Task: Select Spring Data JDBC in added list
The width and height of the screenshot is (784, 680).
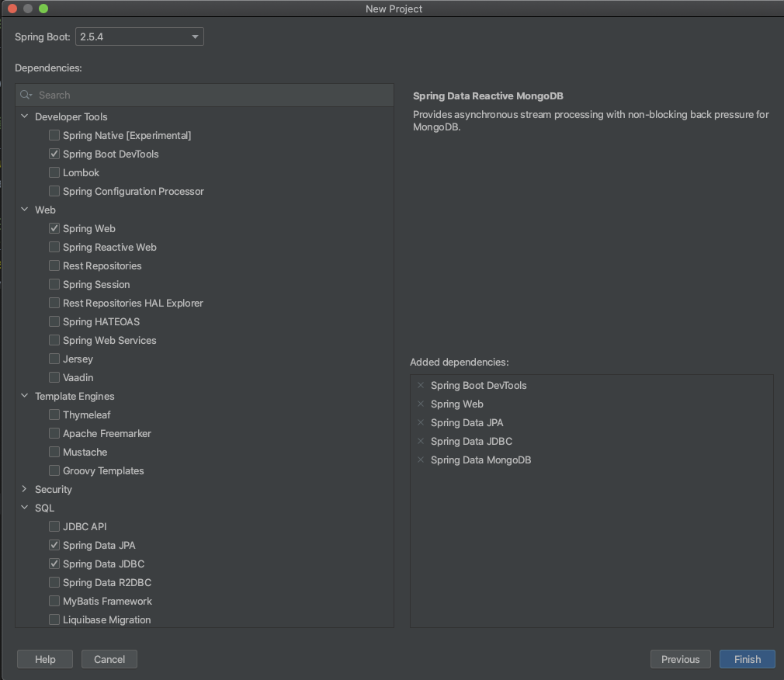Action: coord(471,441)
